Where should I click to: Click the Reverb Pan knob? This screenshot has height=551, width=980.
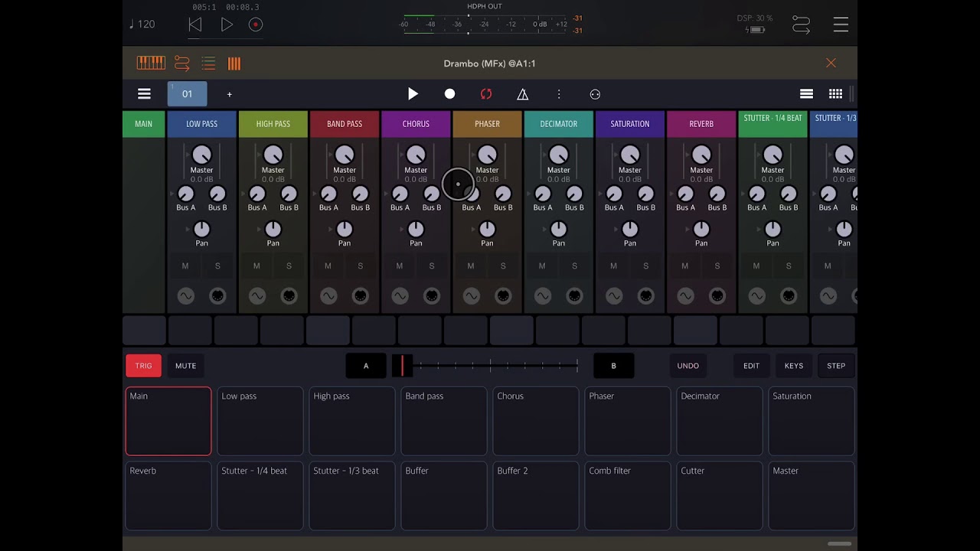(x=701, y=229)
